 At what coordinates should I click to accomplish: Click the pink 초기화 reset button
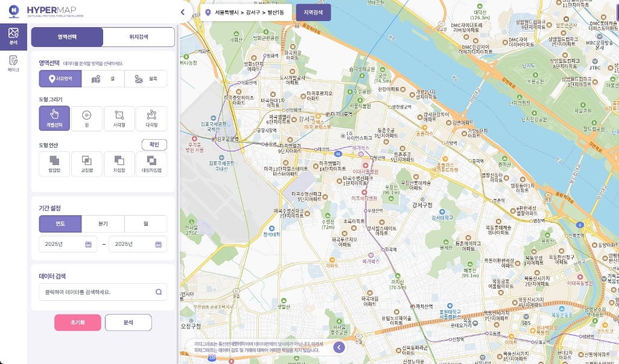click(x=77, y=322)
